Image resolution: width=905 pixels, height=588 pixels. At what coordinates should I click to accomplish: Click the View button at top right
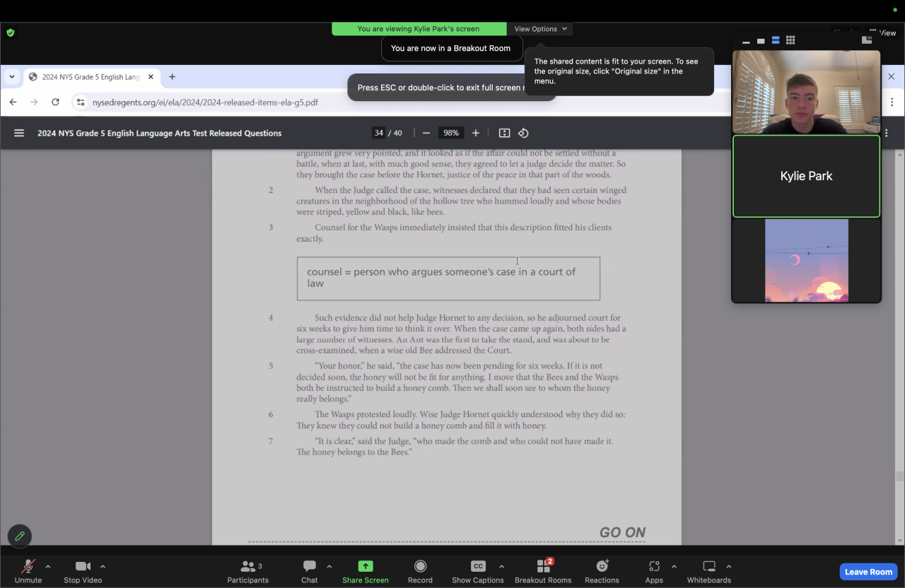[883, 33]
